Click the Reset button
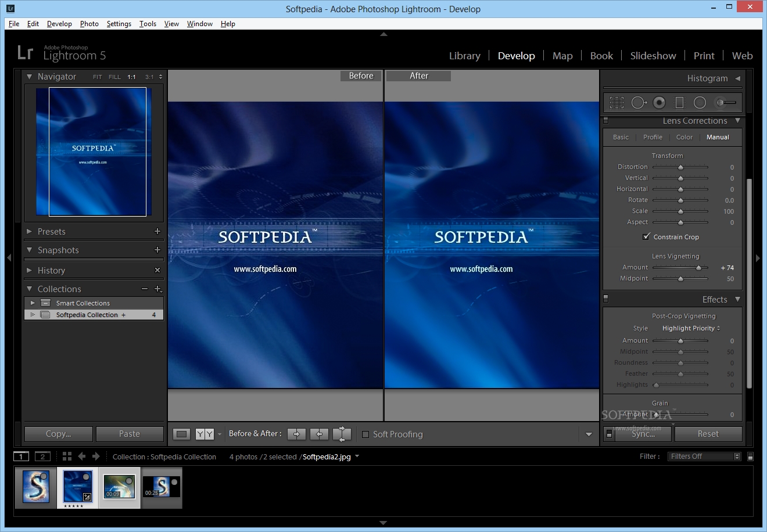767x532 pixels. [708, 434]
